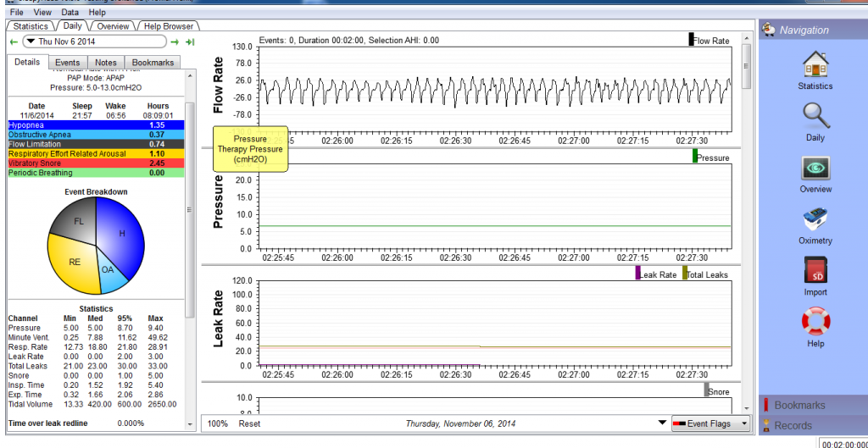Click the RE slice of pie chart
868x448 pixels.
coord(75,263)
